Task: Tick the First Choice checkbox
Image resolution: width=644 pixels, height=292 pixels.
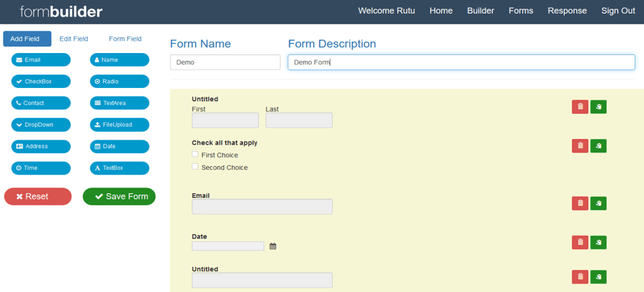Action: [x=195, y=154]
